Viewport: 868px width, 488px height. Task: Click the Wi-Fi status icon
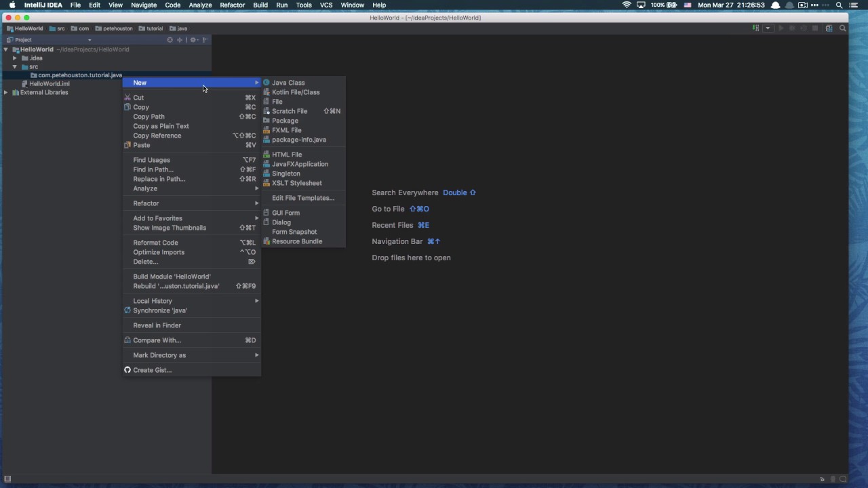click(627, 5)
